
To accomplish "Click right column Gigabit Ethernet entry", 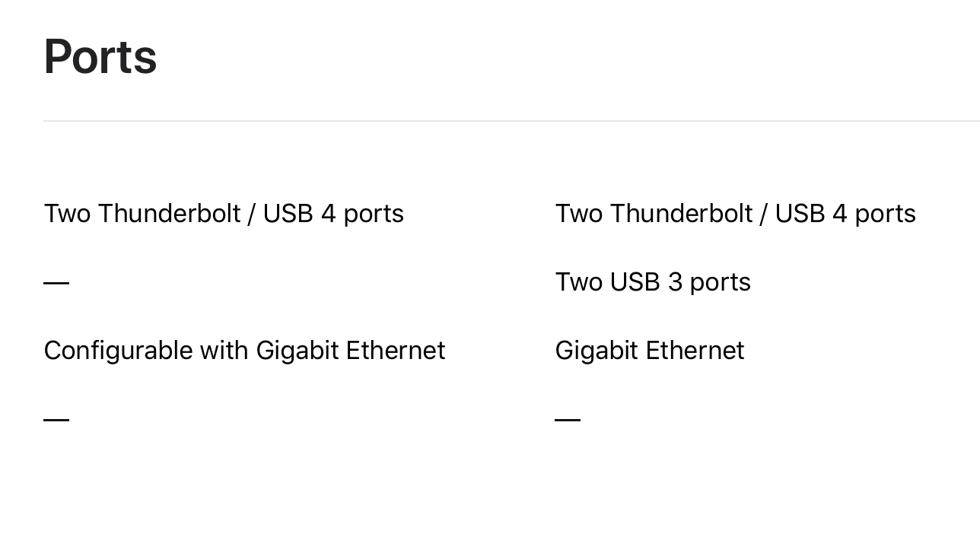I will [650, 351].
